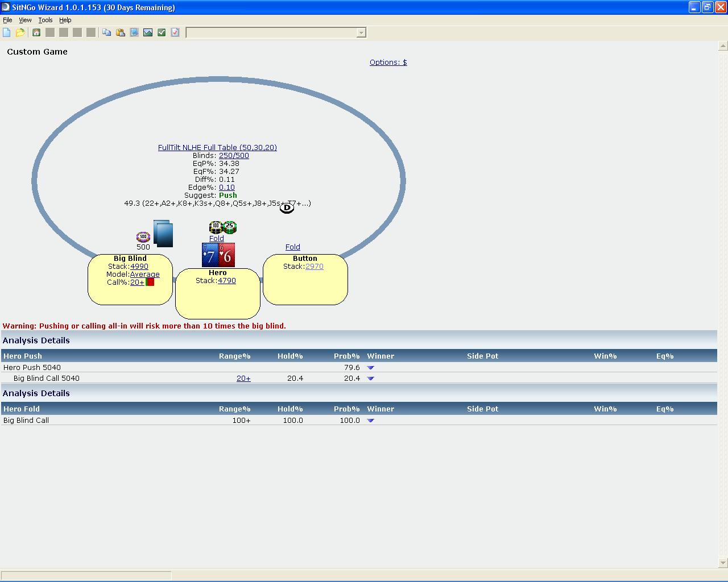Expand the Big Blind Call 5040 arrow
Image resolution: width=728 pixels, height=582 pixels.
371,379
